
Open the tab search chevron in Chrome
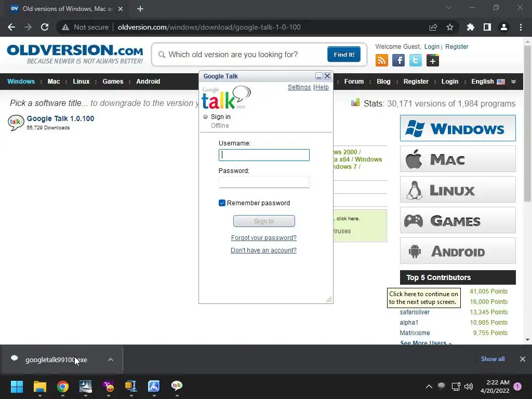pyautogui.click(x=448, y=7)
